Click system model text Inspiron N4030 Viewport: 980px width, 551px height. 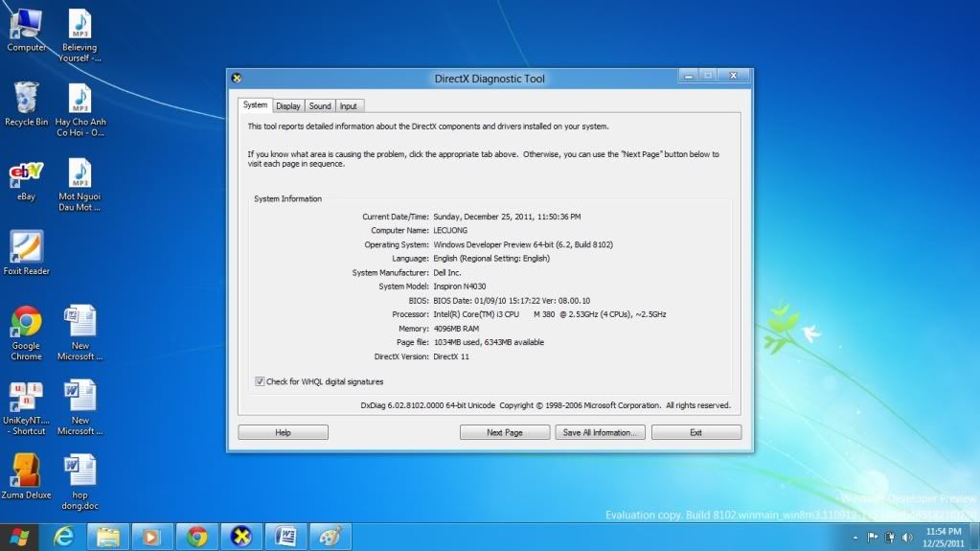tap(460, 287)
